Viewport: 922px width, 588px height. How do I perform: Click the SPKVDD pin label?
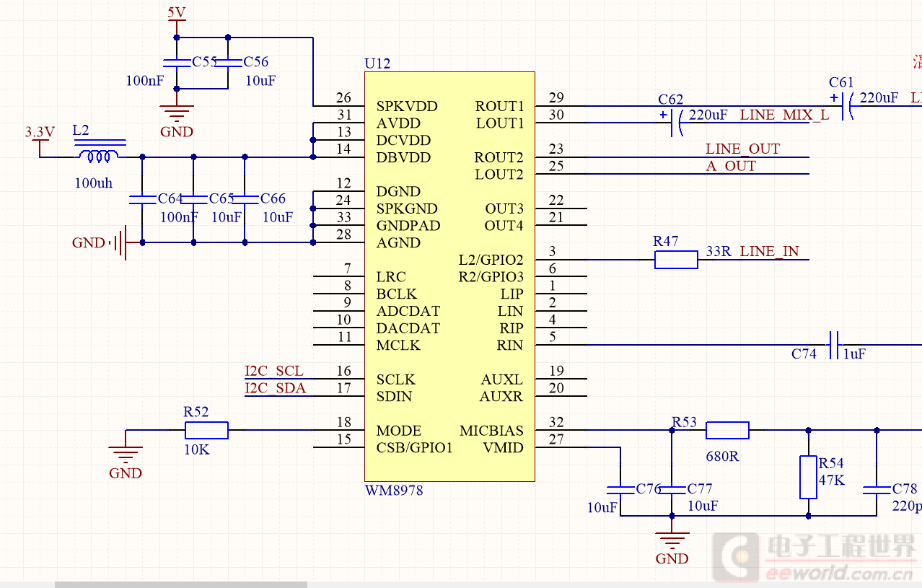tap(407, 106)
